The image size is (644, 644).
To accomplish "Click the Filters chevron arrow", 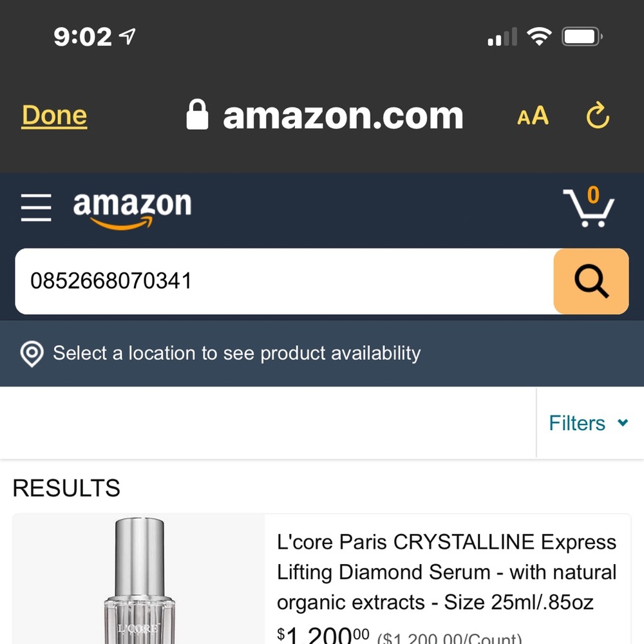I will pyautogui.click(x=623, y=422).
